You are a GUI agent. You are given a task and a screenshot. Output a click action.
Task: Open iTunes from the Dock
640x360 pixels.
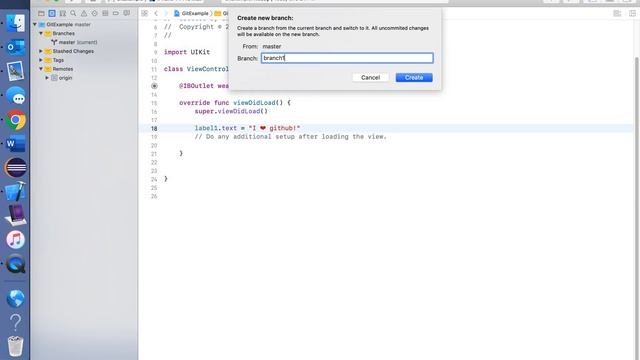pos(16,240)
